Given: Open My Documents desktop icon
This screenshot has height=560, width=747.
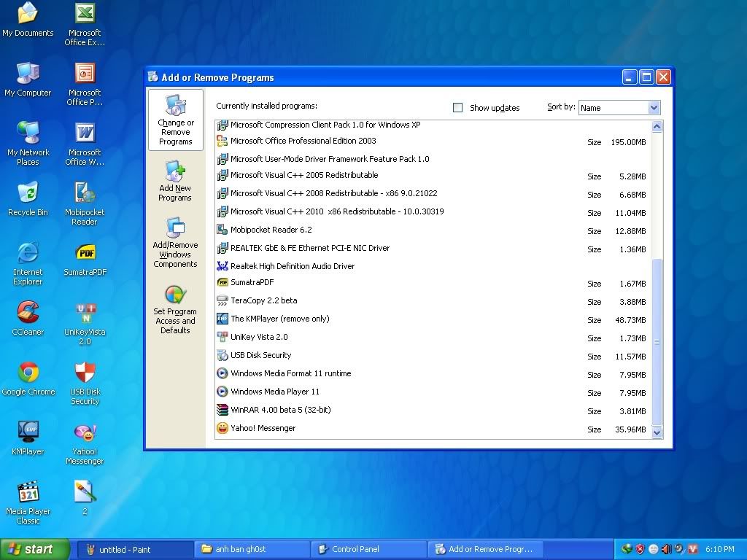Looking at the screenshot, I should (x=28, y=20).
